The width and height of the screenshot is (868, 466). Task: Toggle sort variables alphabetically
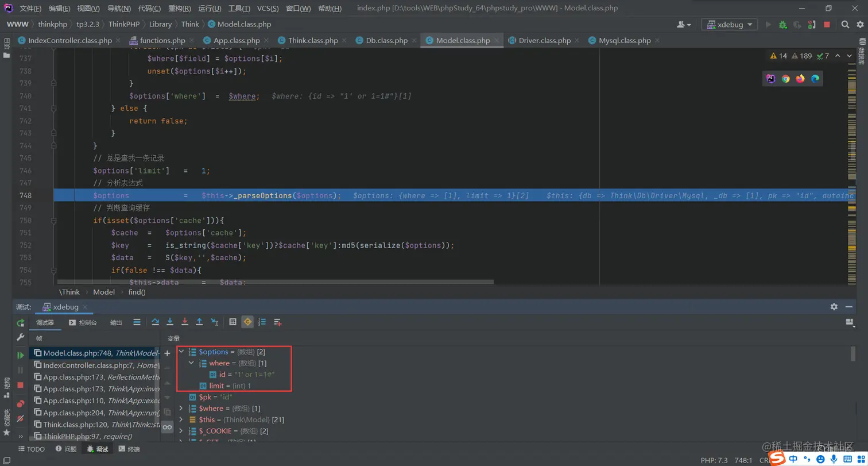point(262,322)
